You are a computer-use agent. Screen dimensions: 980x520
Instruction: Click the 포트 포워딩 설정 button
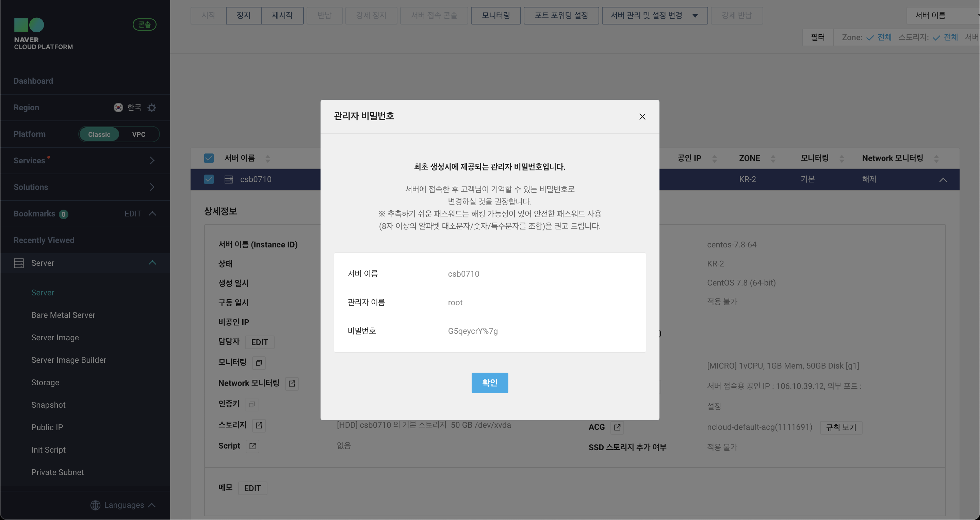click(561, 16)
